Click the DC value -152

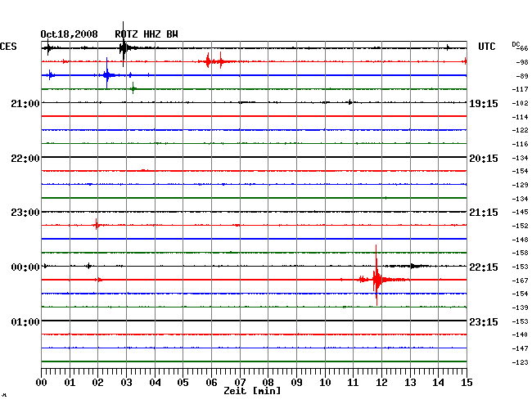point(520,226)
